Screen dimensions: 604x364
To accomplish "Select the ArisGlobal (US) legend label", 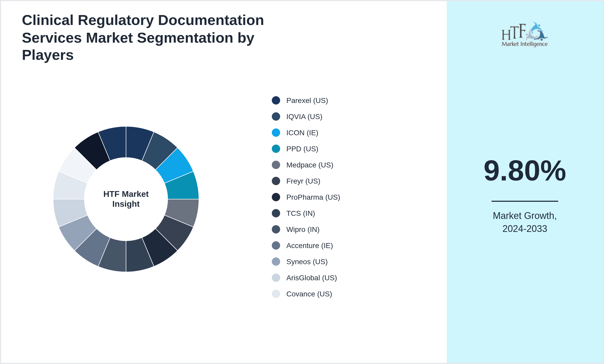I will (x=312, y=278).
